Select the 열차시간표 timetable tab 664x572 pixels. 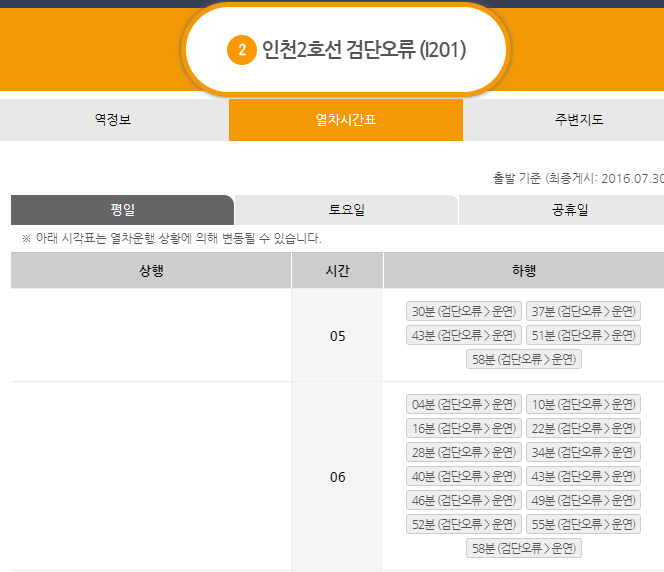[x=346, y=120]
